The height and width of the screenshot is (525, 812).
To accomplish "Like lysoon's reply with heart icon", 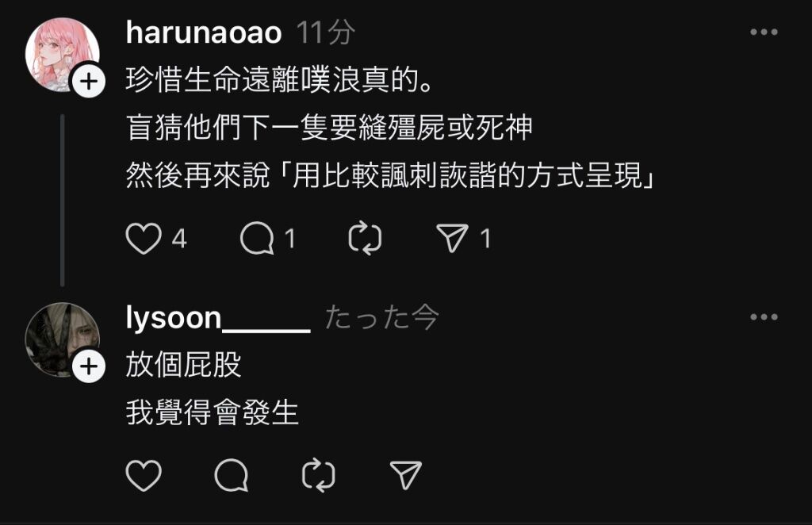I will (144, 475).
